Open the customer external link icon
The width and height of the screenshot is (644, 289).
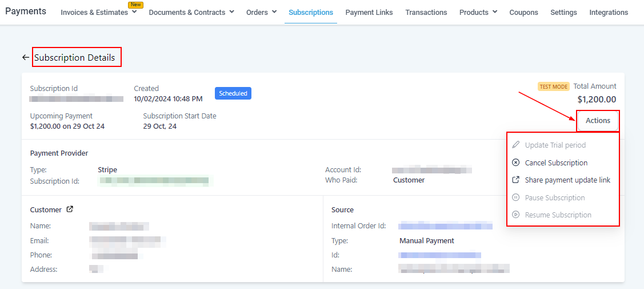[70, 209]
